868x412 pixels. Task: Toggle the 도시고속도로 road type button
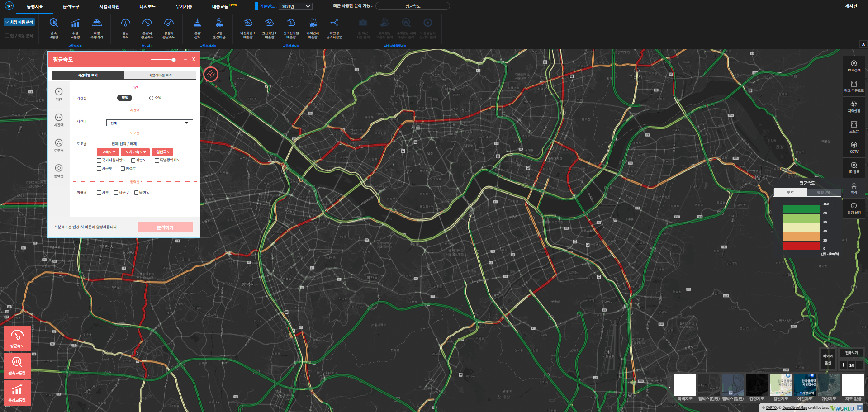[x=135, y=152]
